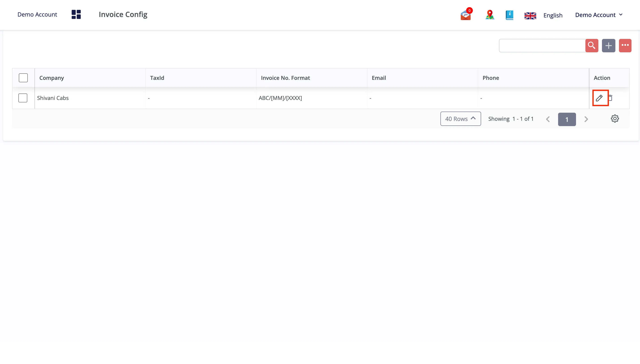Select page 1 button
This screenshot has height=364, width=640.
point(567,119)
